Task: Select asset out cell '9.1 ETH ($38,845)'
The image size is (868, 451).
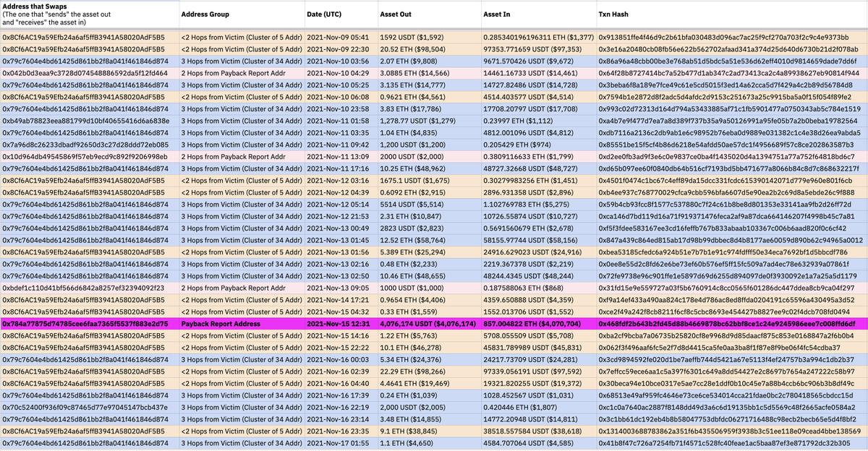Action: click(x=428, y=431)
